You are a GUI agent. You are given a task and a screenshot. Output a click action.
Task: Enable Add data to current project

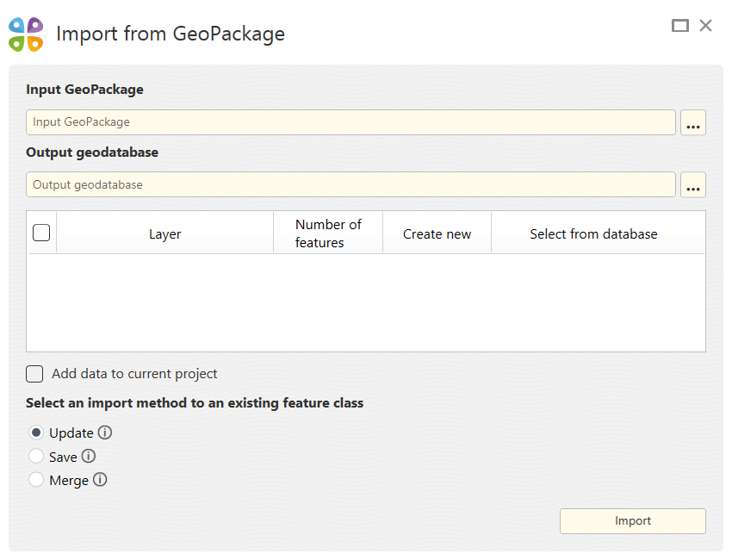tap(34, 374)
